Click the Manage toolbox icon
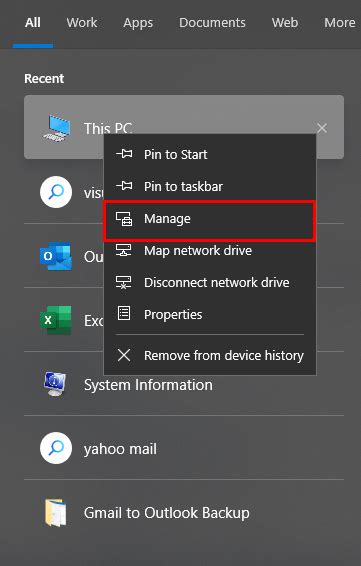Screen dimensions: 361x566 (124, 219)
